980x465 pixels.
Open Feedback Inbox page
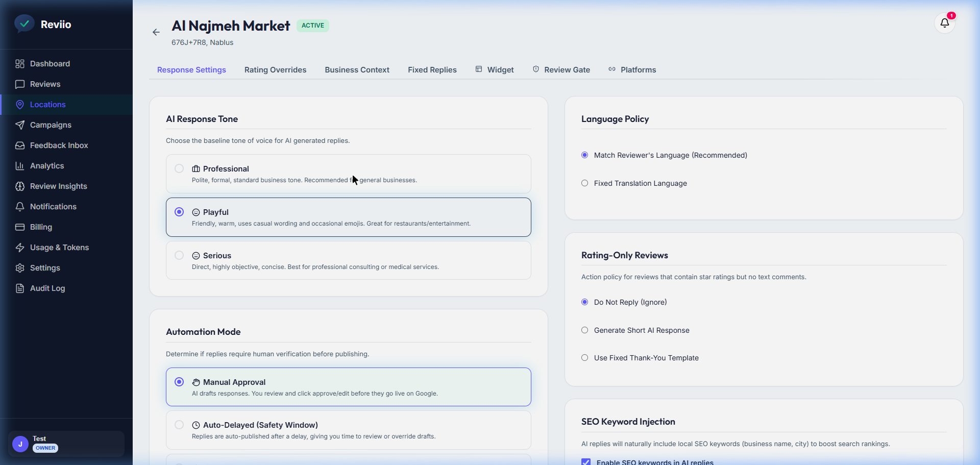point(66,145)
